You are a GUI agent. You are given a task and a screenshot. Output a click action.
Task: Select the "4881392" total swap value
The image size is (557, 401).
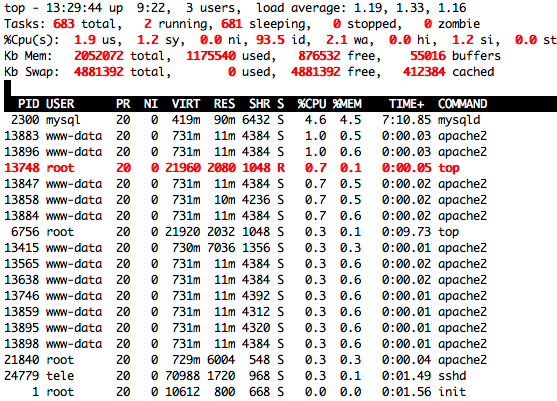99,72
